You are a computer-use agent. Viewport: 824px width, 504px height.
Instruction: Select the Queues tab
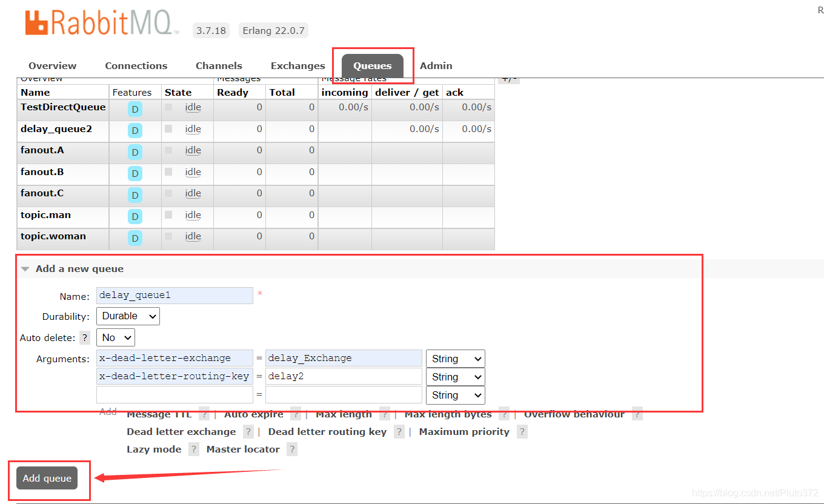pyautogui.click(x=373, y=66)
